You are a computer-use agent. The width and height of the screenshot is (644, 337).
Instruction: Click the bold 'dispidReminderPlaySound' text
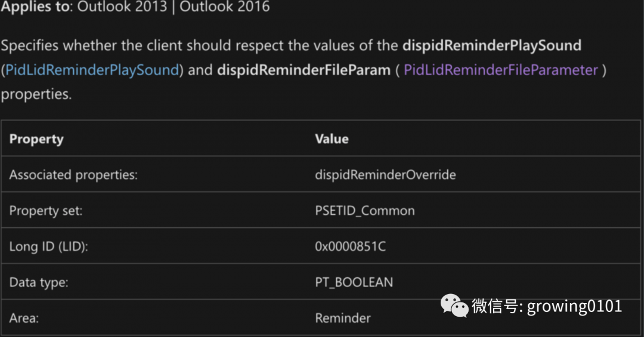point(491,45)
